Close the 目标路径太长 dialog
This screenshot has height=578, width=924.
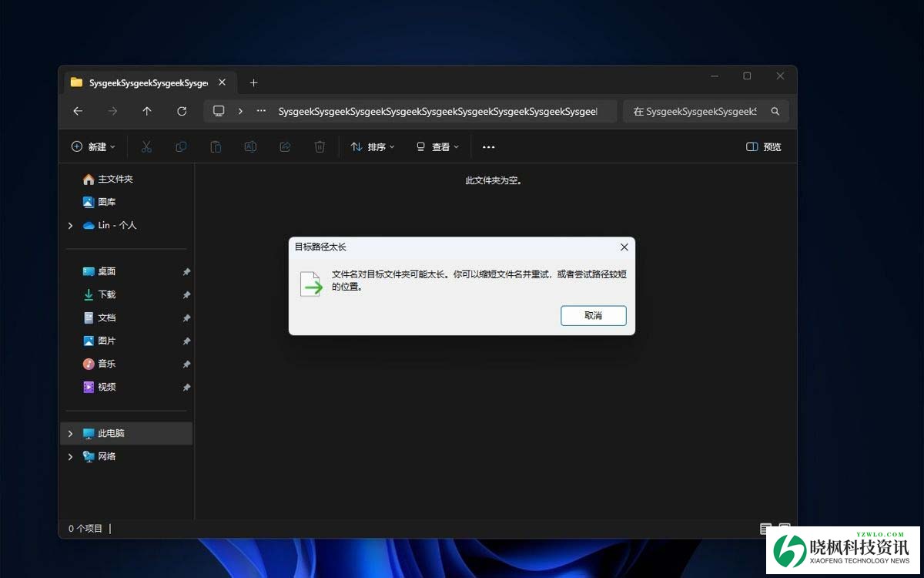coord(624,247)
